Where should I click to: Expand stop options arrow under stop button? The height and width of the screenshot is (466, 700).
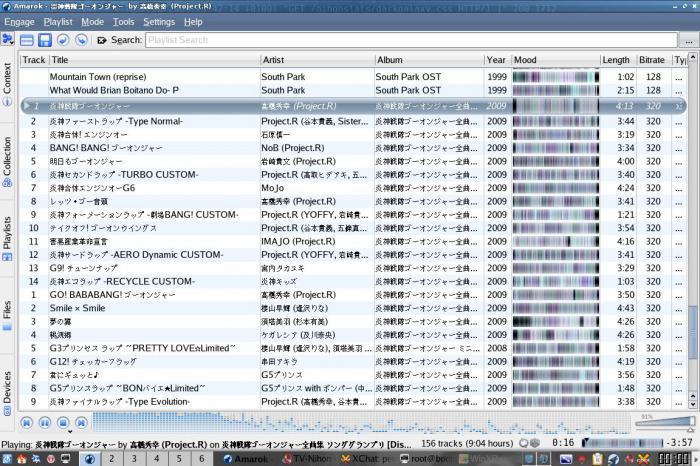(70, 432)
